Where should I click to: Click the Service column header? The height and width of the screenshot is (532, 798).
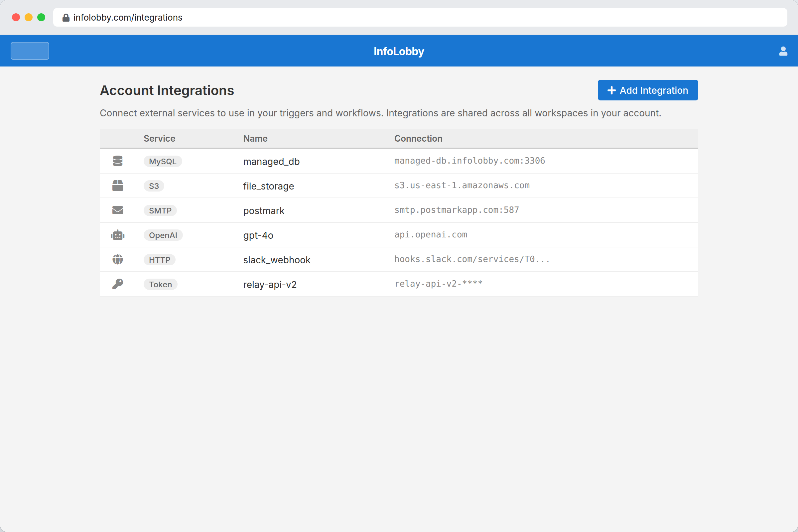pos(159,138)
